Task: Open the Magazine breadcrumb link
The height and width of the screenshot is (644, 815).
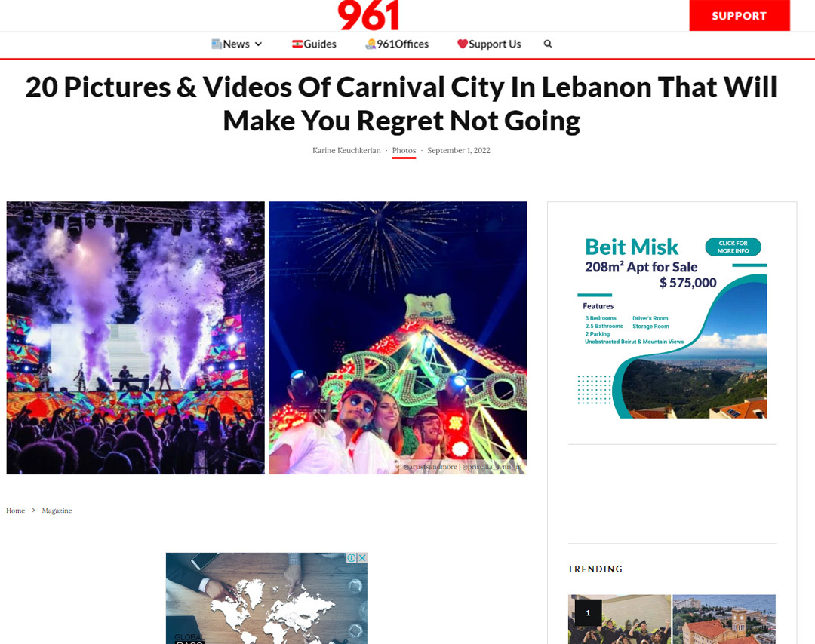Action: coord(57,511)
